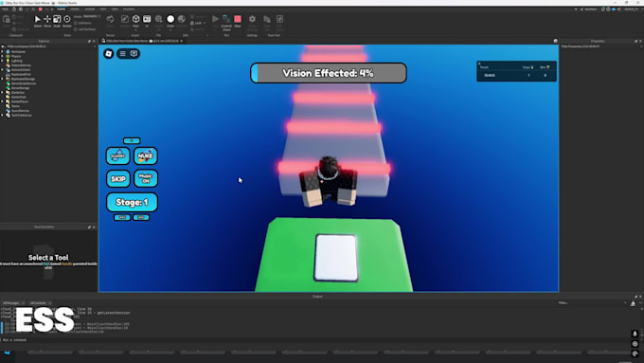Screen dimensions: 644x363
Task: Select ReplicatedFirst in Explorer
Action: point(21,75)
